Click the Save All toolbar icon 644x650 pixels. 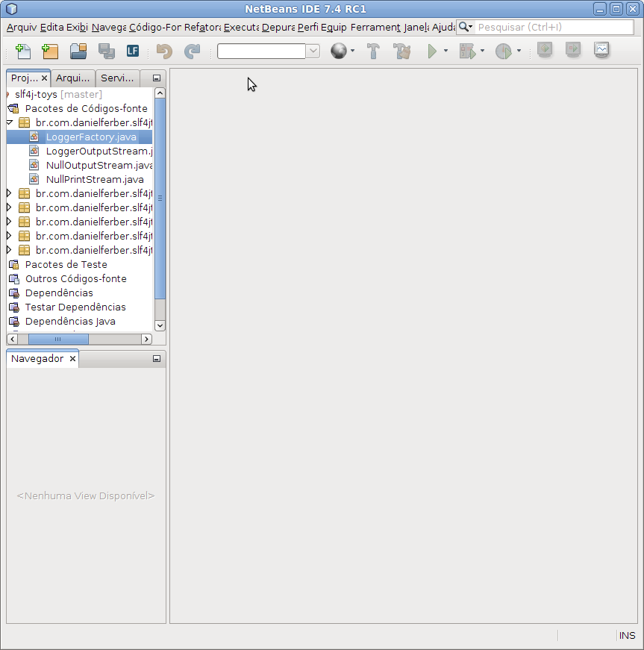107,51
